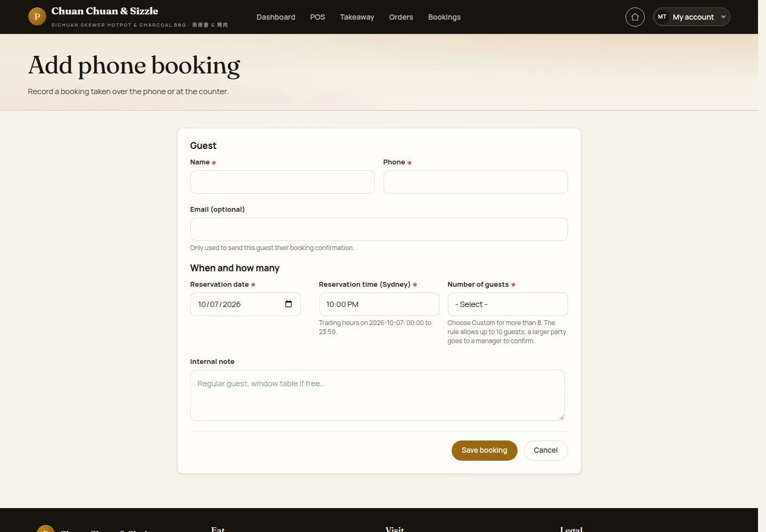This screenshot has height=532, width=766.
Task: Click the home icon button in header
Action: pyautogui.click(x=635, y=17)
